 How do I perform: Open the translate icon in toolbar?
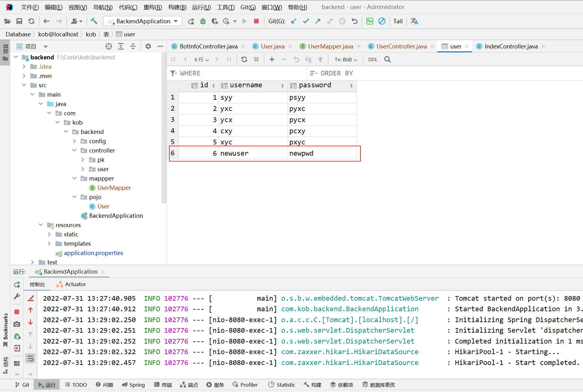click(x=414, y=21)
